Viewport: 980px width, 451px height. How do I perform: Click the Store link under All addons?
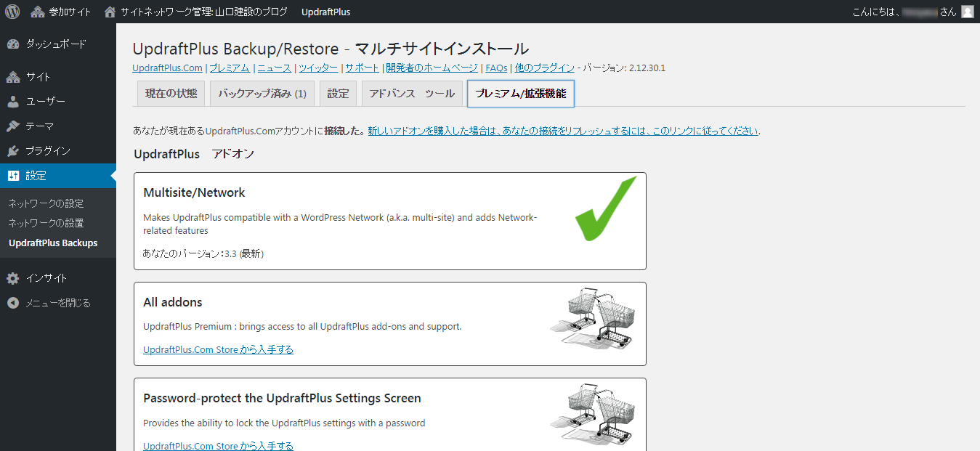pyautogui.click(x=218, y=349)
